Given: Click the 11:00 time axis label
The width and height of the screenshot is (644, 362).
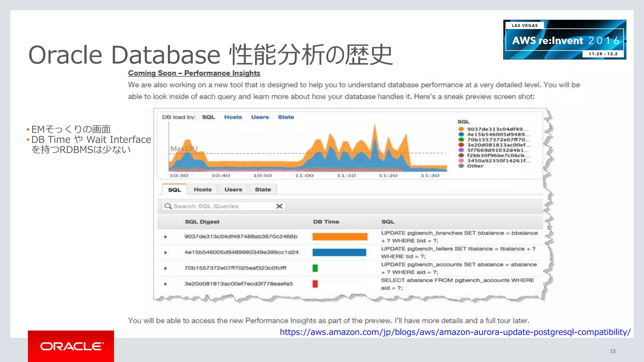Looking at the screenshot, I should tap(304, 175).
